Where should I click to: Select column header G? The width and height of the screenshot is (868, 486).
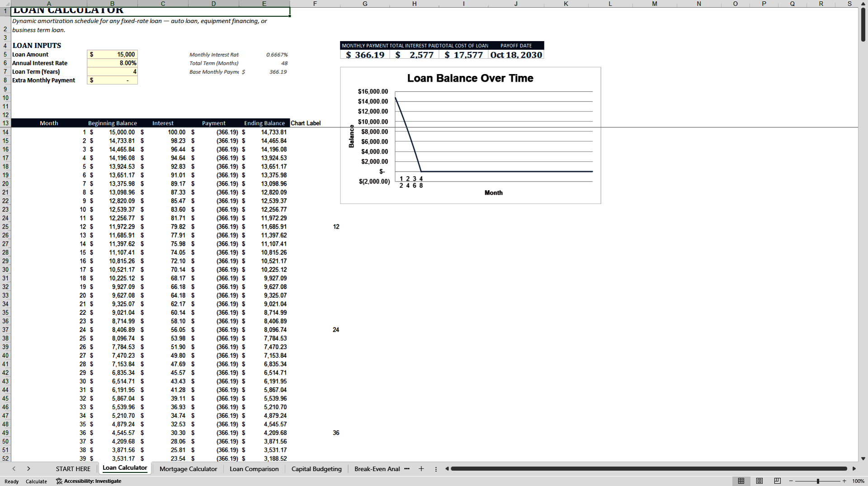(365, 4)
